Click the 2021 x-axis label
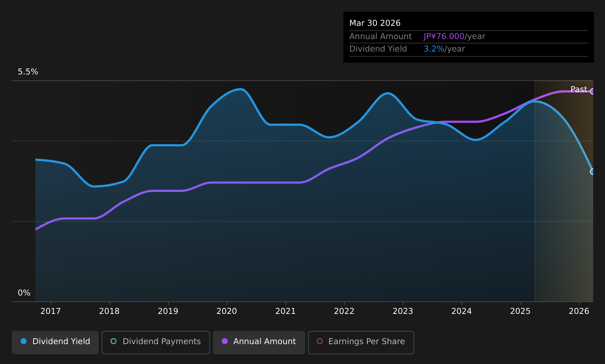 286,311
